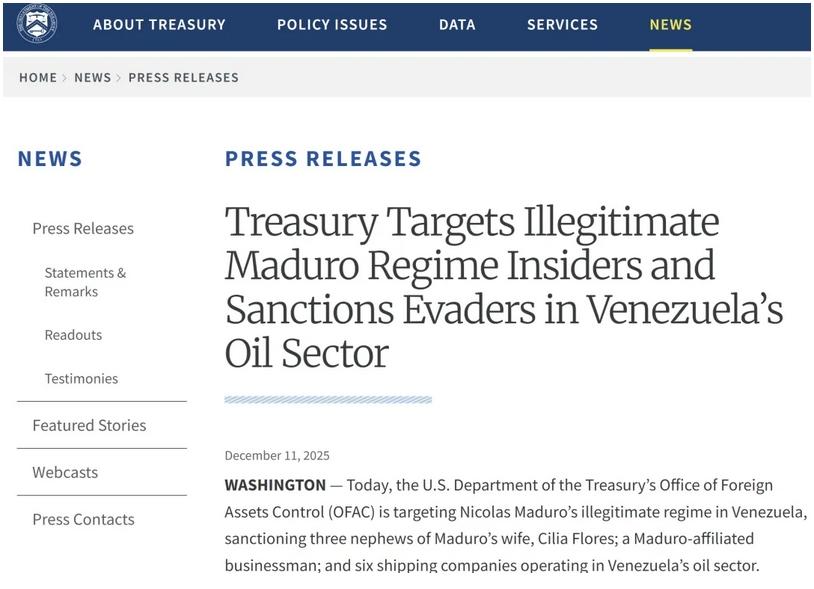Open Statements & Remarks sidebar link
This screenshot has width=814, height=589.
85,282
